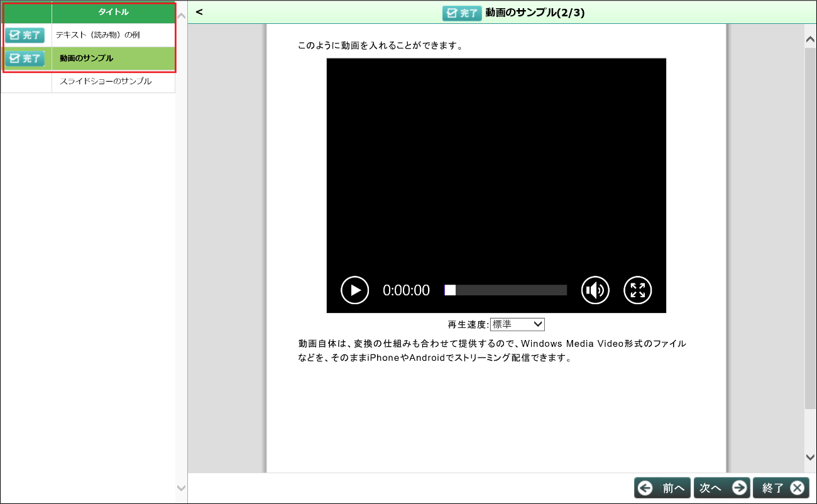Open テキスト（読み物）の例 in the list
The width and height of the screenshot is (817, 504).
click(x=97, y=35)
